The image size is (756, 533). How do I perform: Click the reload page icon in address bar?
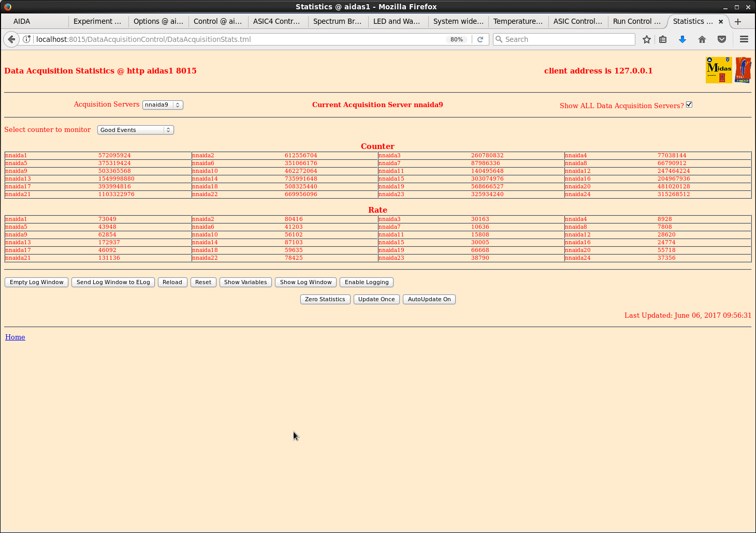click(x=480, y=39)
